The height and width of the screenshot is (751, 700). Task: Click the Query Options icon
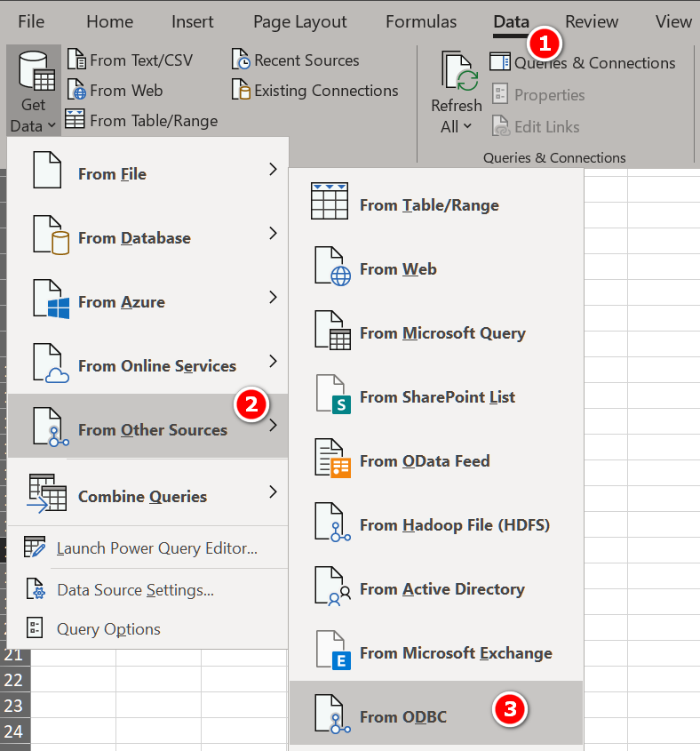(35, 627)
